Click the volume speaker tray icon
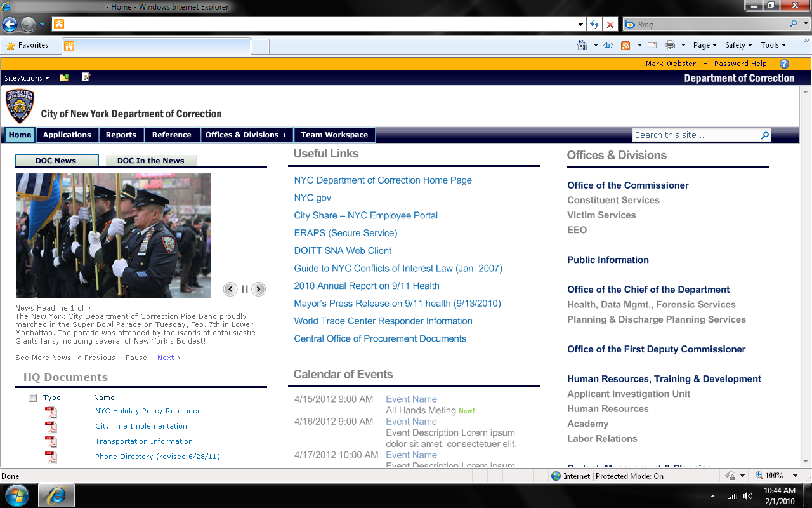 748,496
